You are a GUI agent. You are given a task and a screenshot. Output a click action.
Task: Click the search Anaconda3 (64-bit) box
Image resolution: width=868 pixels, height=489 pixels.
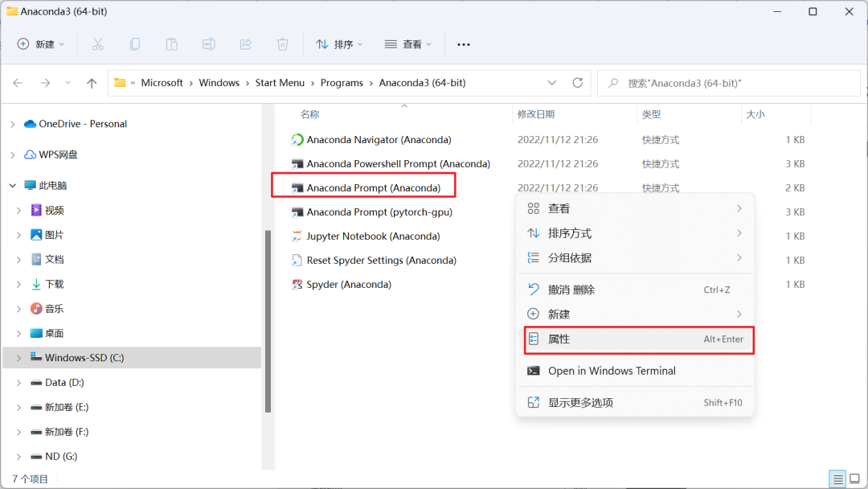tap(729, 83)
